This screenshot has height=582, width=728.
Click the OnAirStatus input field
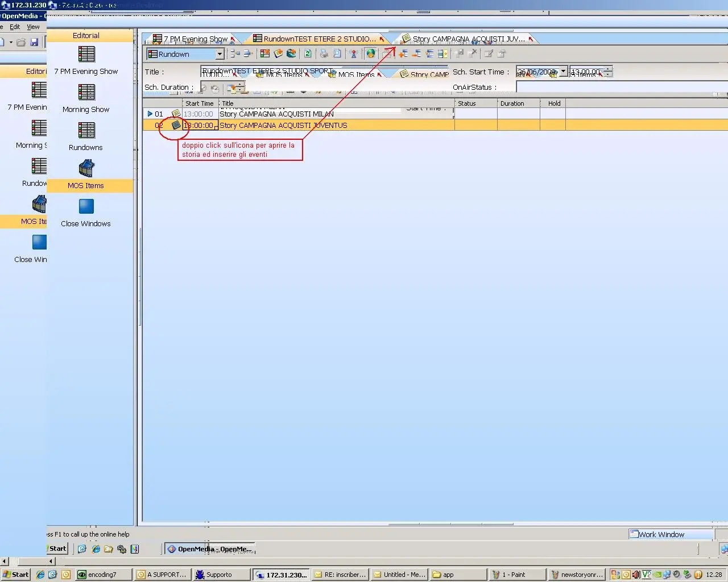coord(620,87)
